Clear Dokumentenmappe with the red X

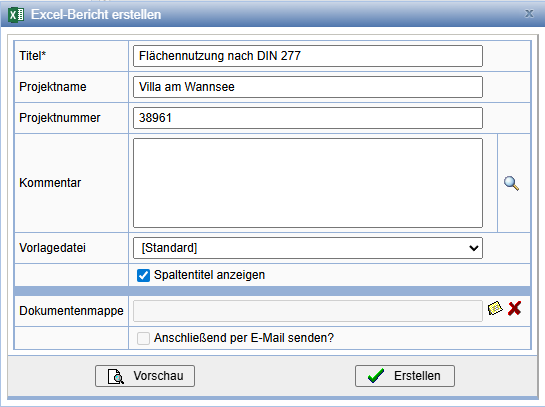pyautogui.click(x=514, y=308)
